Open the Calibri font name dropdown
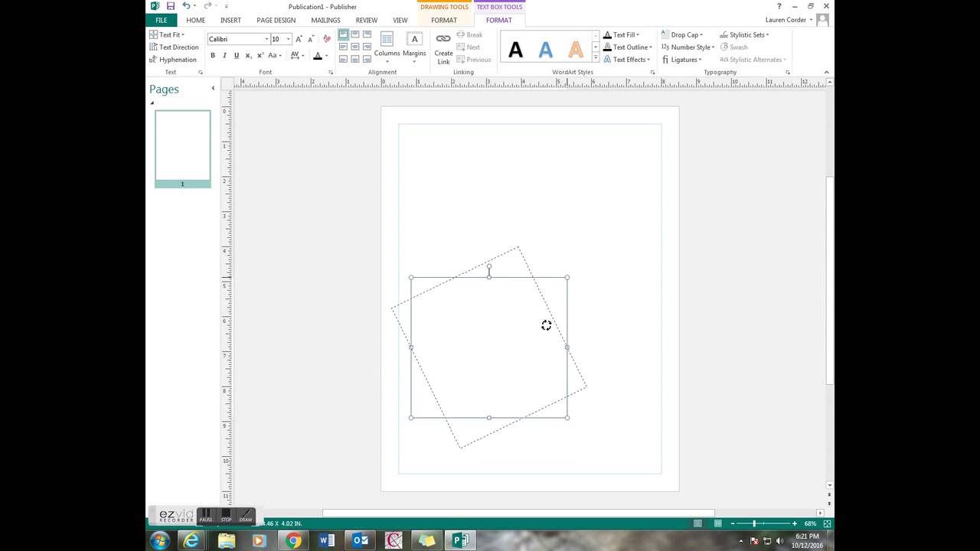980x551 pixels. pos(266,39)
